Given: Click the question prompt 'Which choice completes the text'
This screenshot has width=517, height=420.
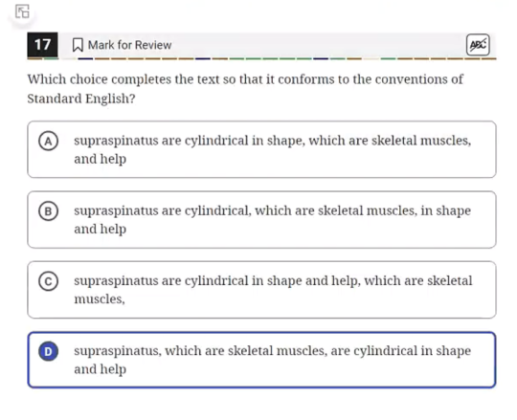Looking at the screenshot, I should [x=245, y=79].
